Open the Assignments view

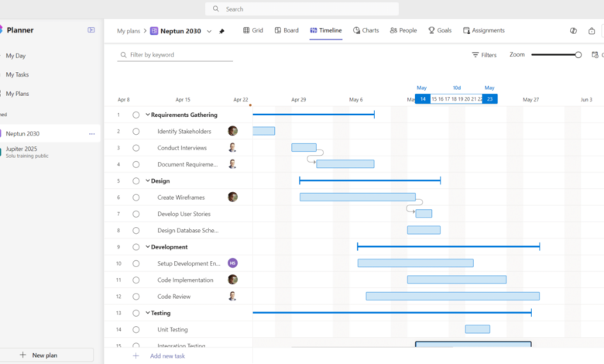tap(484, 30)
